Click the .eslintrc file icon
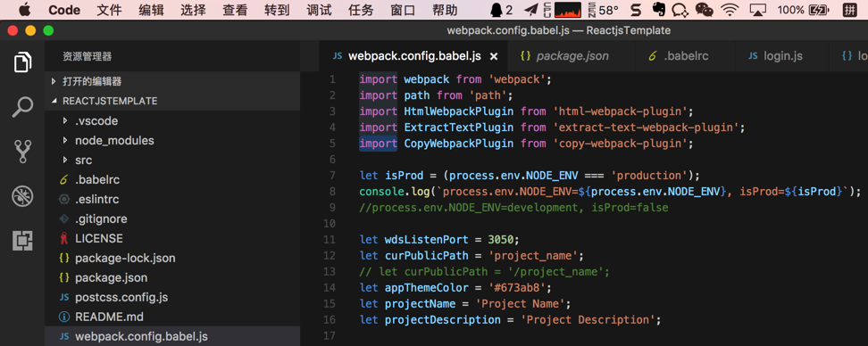The height and width of the screenshot is (346, 868). click(x=64, y=200)
